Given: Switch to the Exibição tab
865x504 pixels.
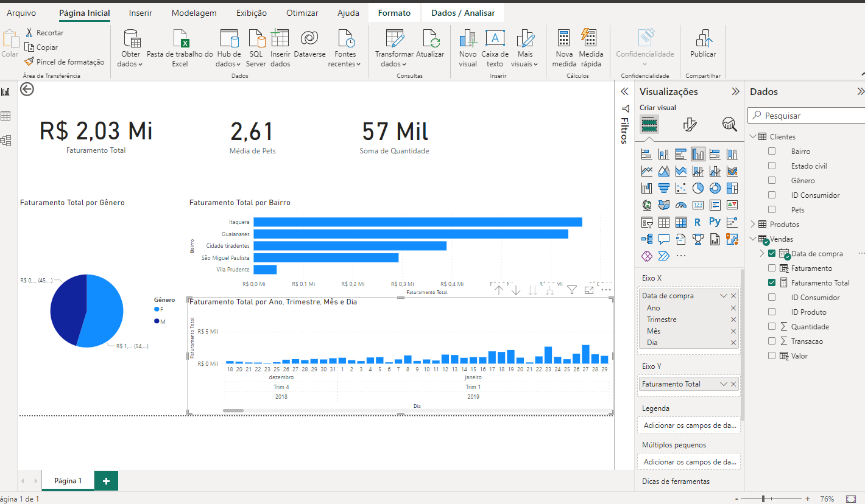Looking at the screenshot, I should (x=252, y=13).
